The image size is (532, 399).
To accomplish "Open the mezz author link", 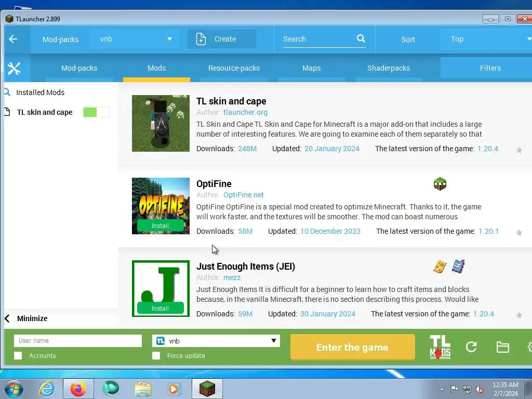I will coord(232,277).
